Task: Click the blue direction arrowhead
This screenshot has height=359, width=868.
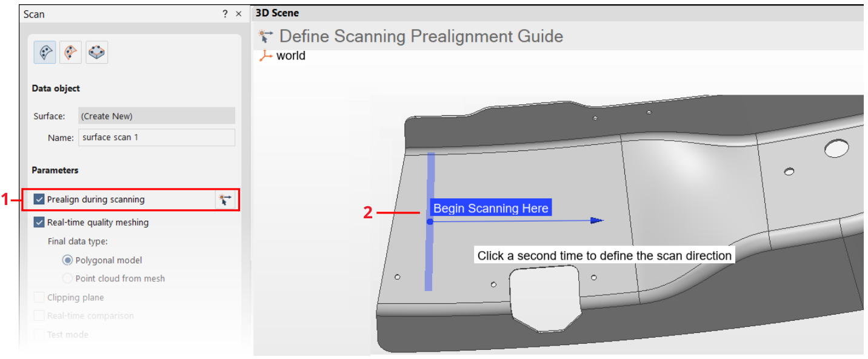Action: 597,221
